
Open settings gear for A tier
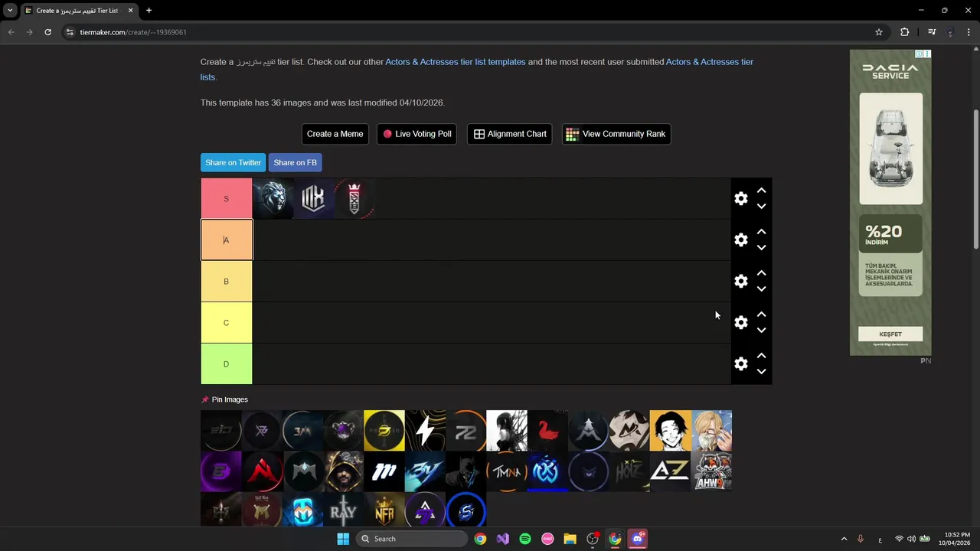click(740, 240)
